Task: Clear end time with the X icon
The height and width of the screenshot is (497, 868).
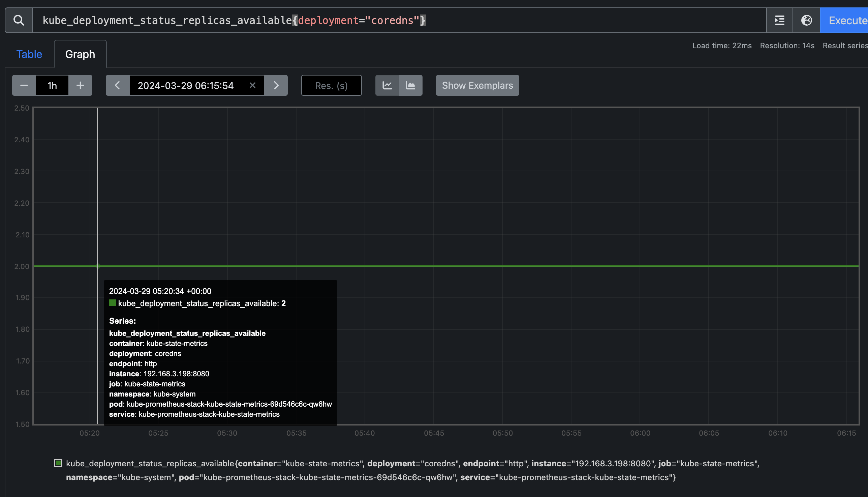Action: pos(252,85)
